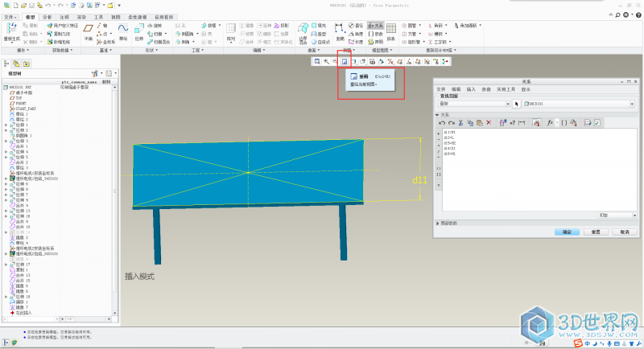Image resolution: width=644 pixels, height=349 pixels.
Task: Click the 取消 button in relations dialog
Action: pos(625,232)
